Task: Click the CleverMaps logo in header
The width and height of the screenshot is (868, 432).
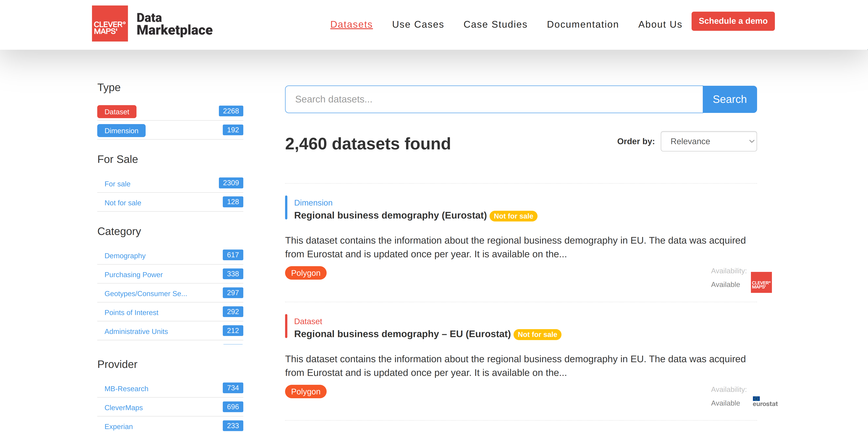Action: [x=110, y=23]
